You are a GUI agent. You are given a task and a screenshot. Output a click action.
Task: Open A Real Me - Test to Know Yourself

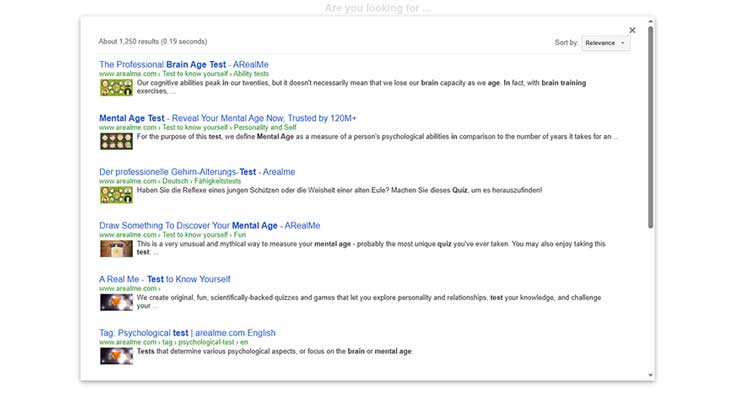click(165, 279)
